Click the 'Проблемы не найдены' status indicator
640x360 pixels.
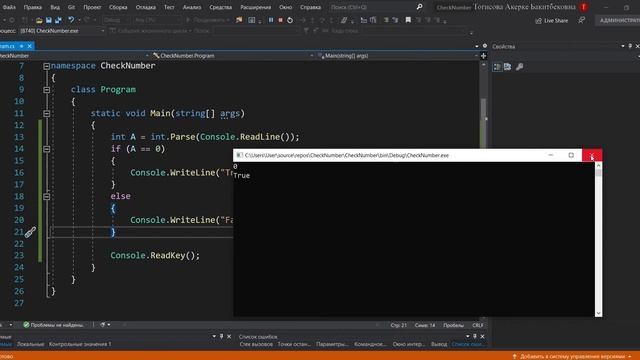coord(53,325)
